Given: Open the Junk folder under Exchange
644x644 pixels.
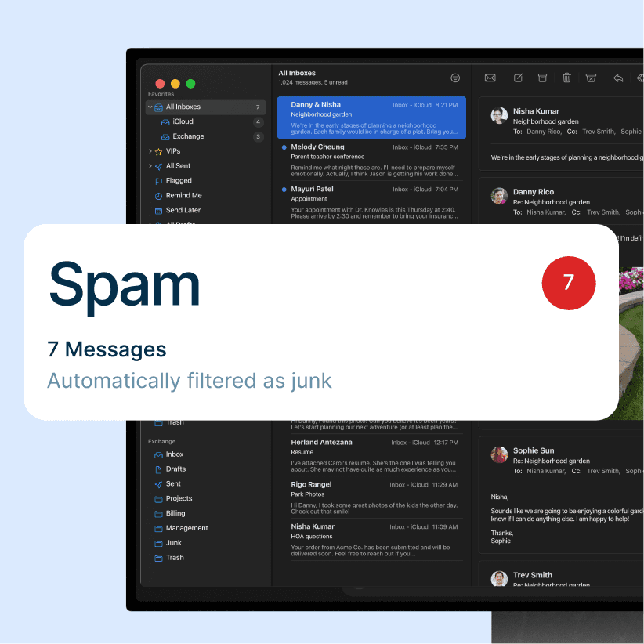Looking at the screenshot, I should pyautogui.click(x=174, y=542).
